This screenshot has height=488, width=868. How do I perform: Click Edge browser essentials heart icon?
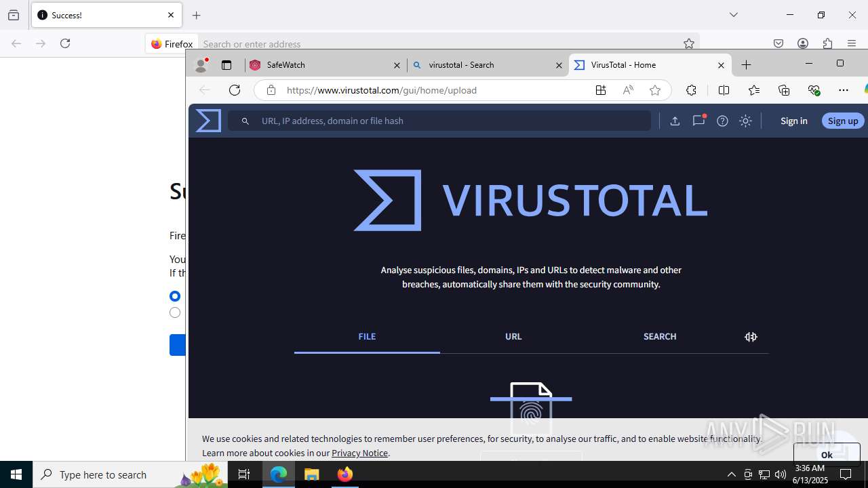click(814, 90)
